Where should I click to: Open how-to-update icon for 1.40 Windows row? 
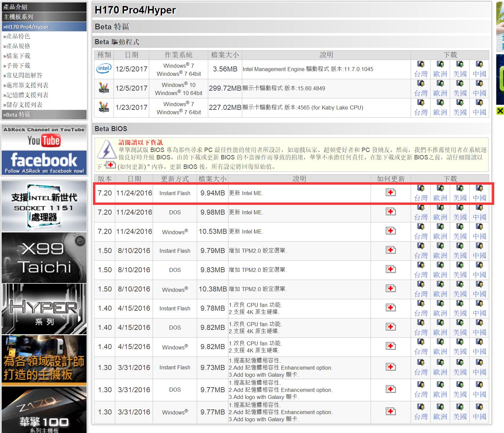click(x=391, y=346)
